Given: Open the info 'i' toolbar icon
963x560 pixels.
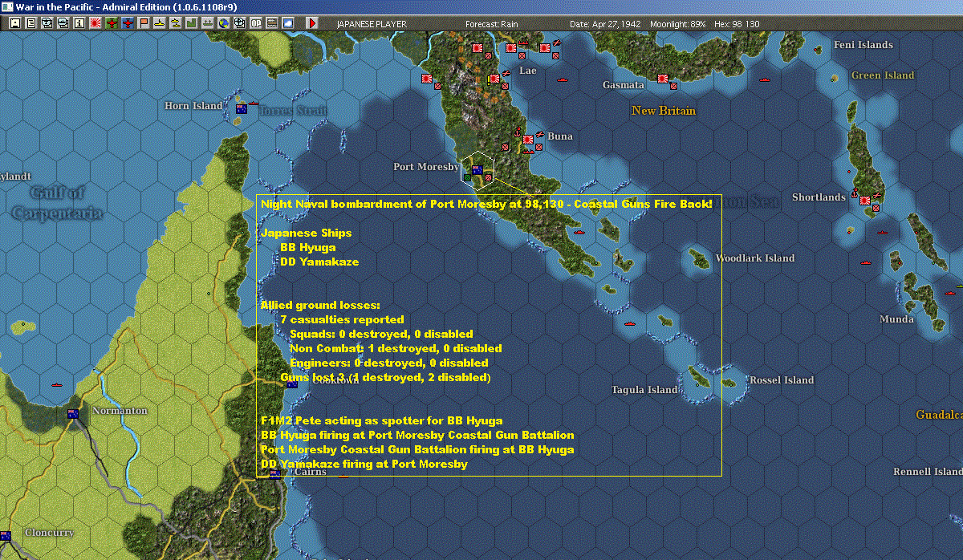Looking at the screenshot, I should pyautogui.click(x=79, y=23).
